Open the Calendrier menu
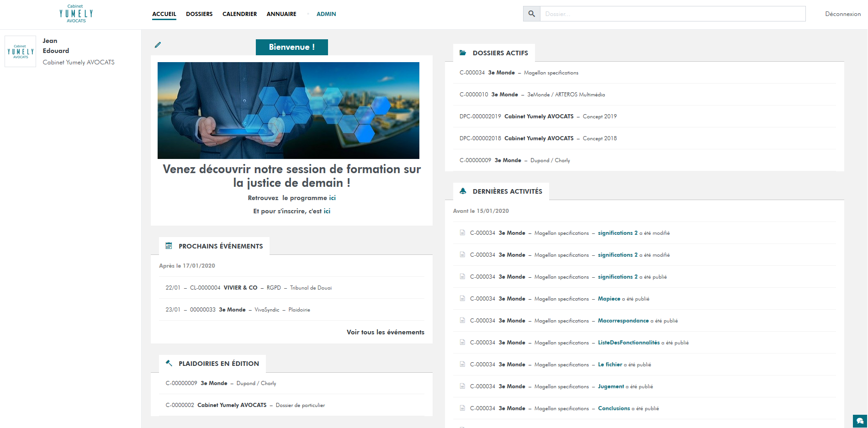 point(239,14)
